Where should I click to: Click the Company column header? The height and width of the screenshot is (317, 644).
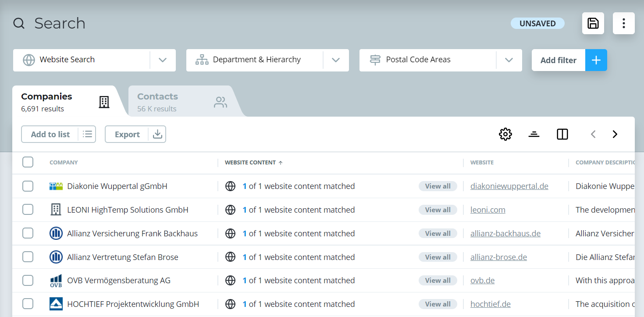point(64,163)
